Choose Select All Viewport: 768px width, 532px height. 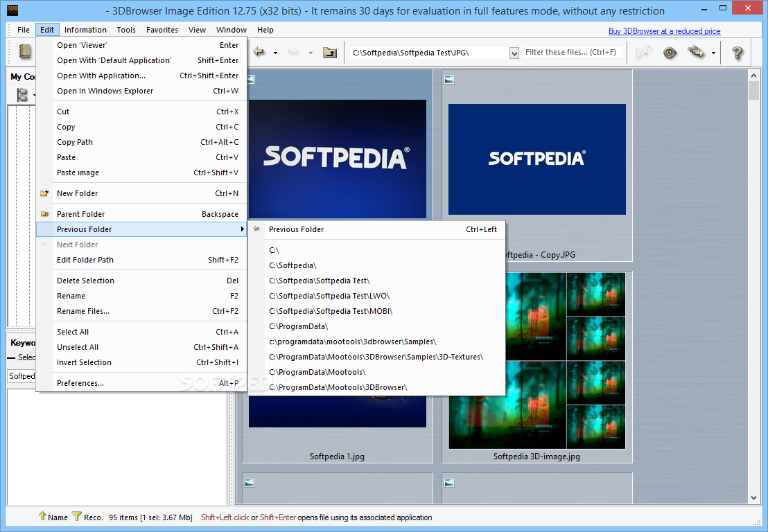click(141, 332)
